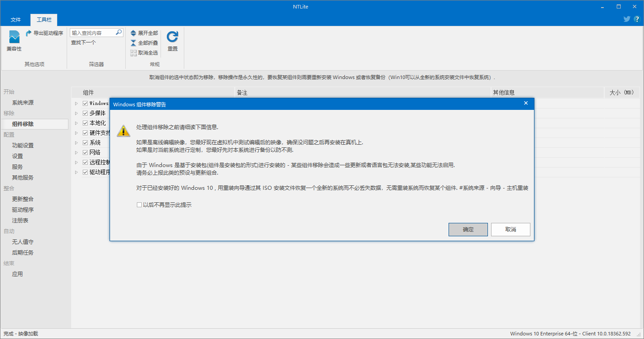644x339 pixels.
Task: Expand the Windows component tree row
Action: (76, 103)
